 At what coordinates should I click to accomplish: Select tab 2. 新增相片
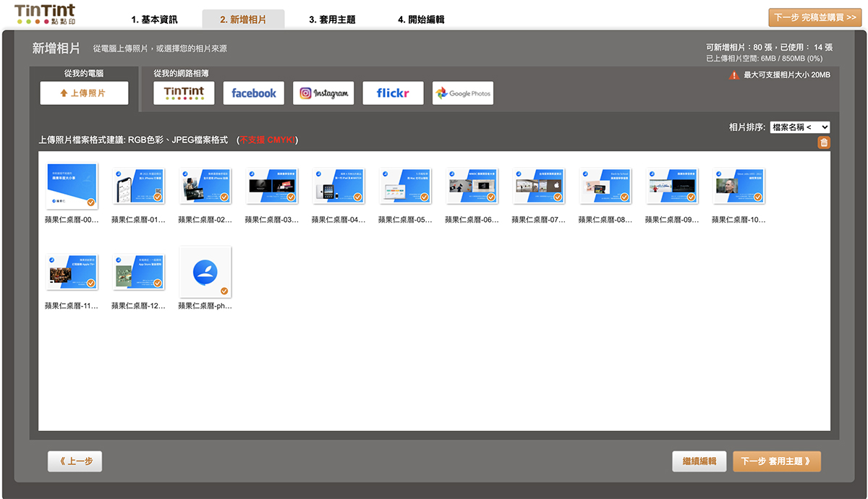click(243, 20)
